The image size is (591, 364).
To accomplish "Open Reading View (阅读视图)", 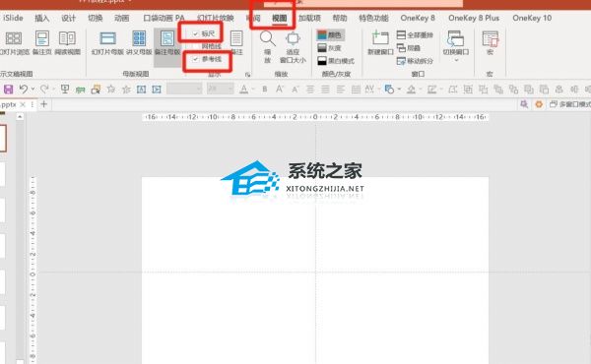I will [67, 43].
